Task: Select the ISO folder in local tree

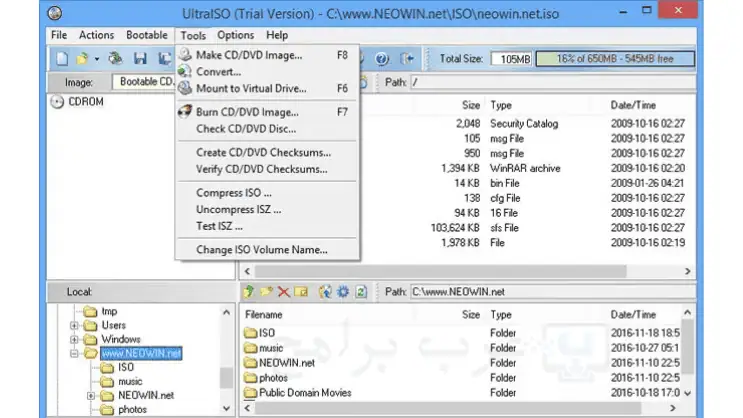Action: point(126,367)
